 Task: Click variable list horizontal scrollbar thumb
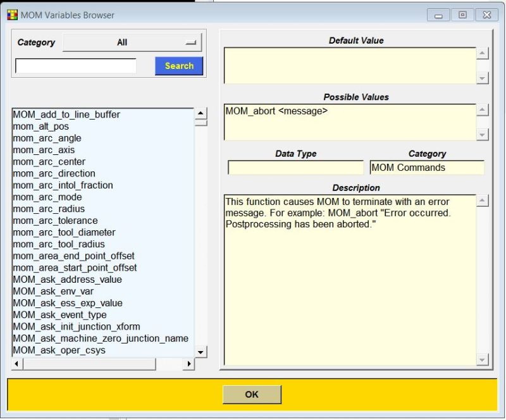pyautogui.click(x=89, y=364)
